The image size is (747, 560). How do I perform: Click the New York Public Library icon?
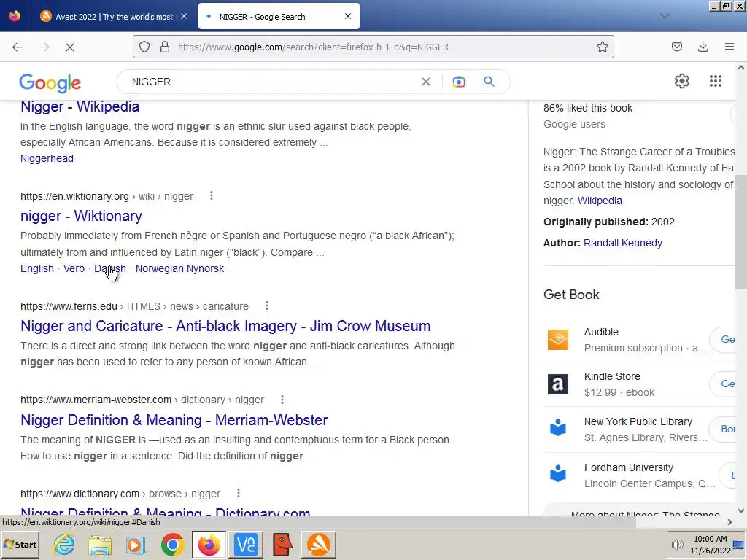558,428
